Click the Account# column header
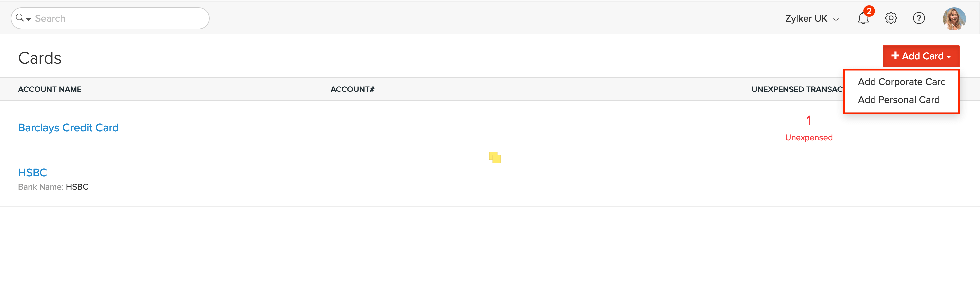 point(352,90)
